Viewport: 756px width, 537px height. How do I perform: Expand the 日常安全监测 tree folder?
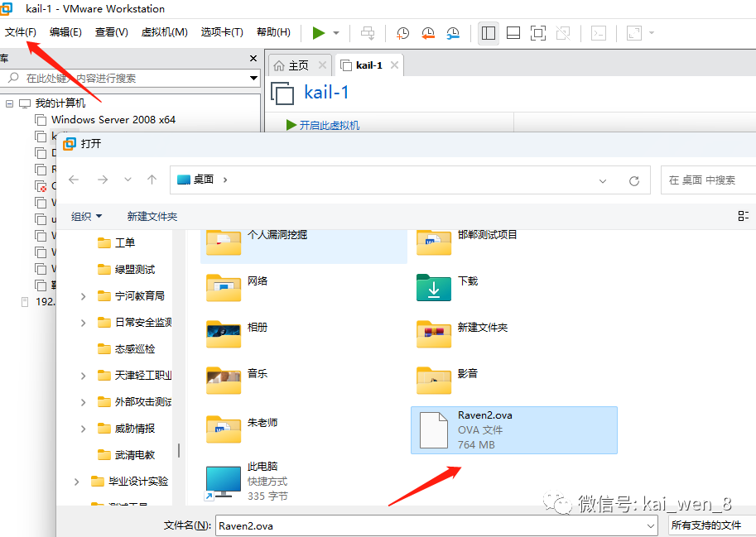tap(83, 323)
